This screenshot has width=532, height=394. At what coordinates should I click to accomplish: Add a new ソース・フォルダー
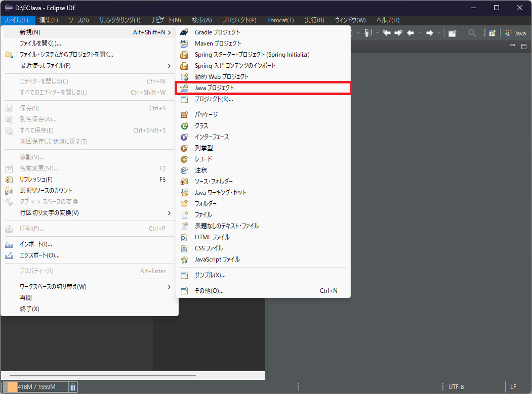263,182
